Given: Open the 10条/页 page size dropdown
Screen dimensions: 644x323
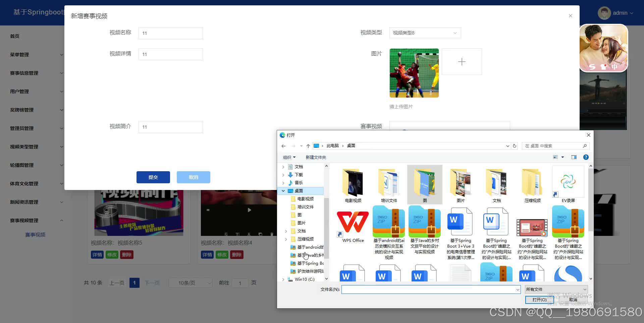Looking at the screenshot, I should (190, 282).
